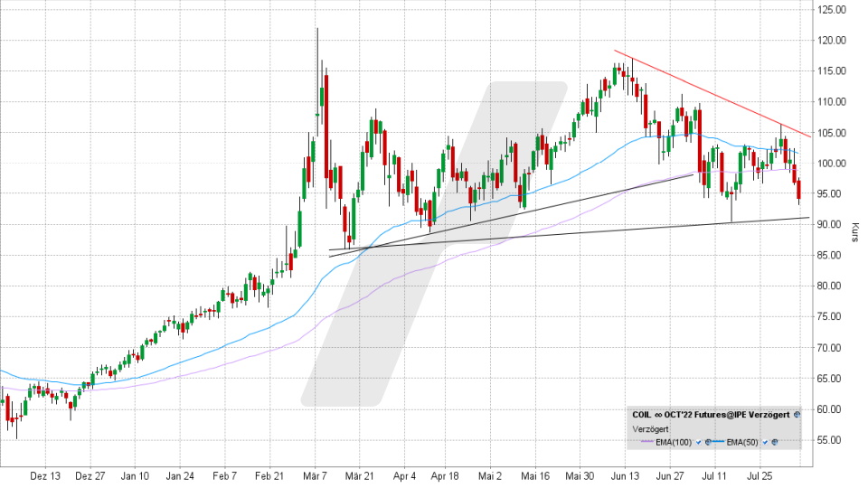Click the purple EMA(100) line swatch in legend
Screen dimensions: 868x488
point(647,442)
